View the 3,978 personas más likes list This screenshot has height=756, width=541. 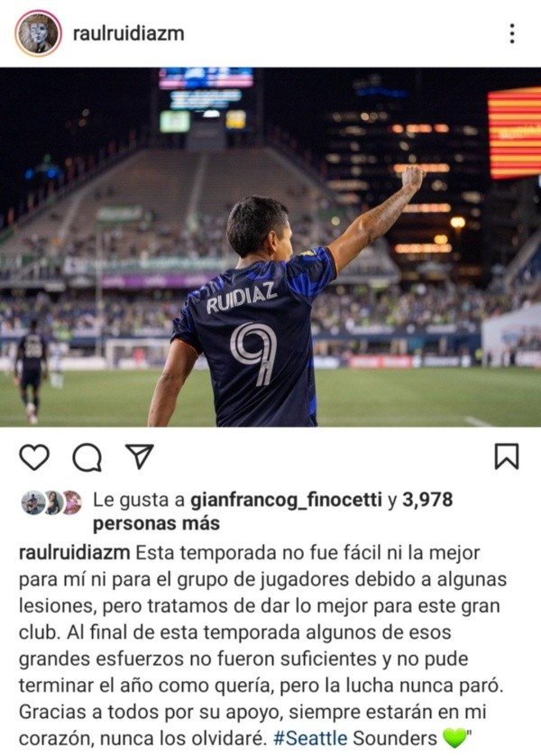click(272, 512)
